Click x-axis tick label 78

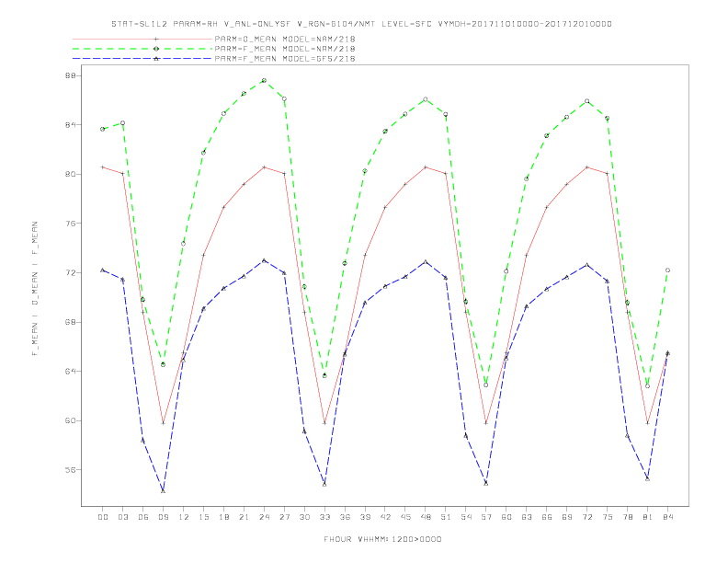coord(628,517)
